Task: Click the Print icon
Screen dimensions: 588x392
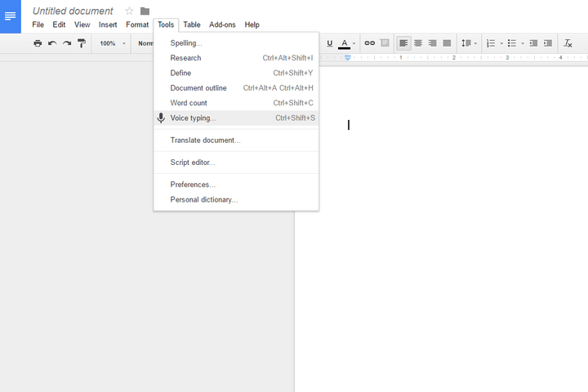Action: [x=38, y=43]
